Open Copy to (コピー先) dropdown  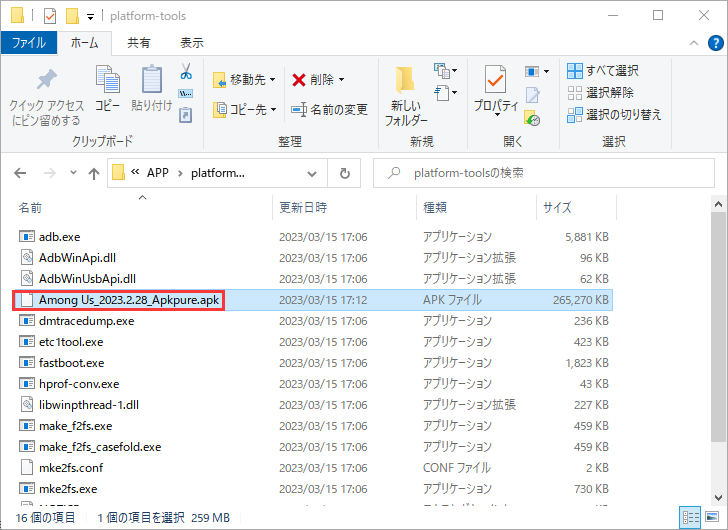245,110
